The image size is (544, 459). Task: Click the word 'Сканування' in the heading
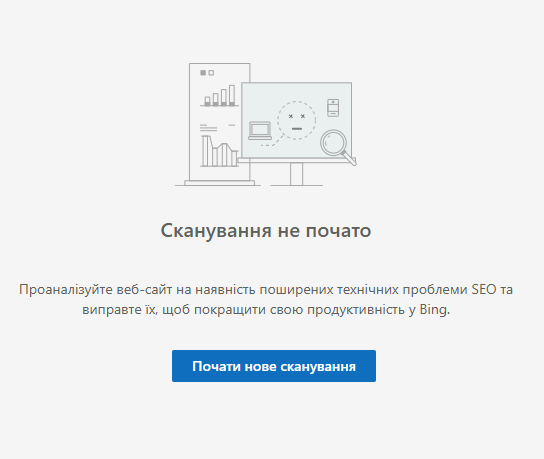[216, 230]
